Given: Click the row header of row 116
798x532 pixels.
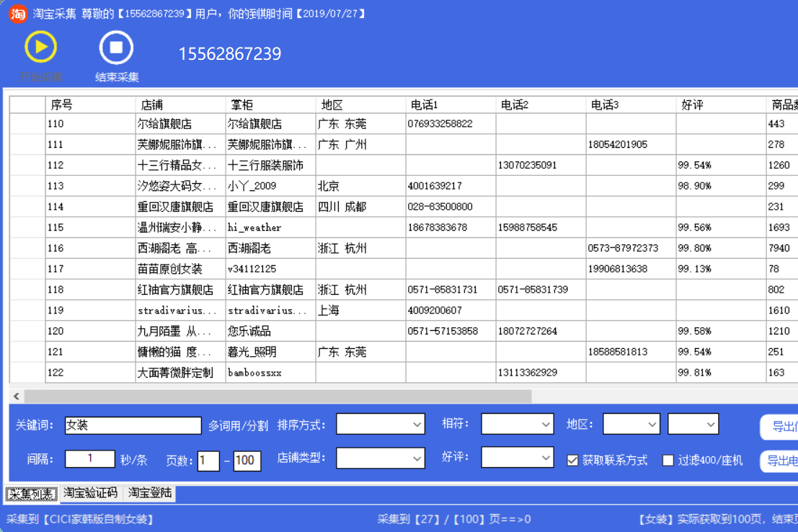Looking at the screenshot, I should pyautogui.click(x=27, y=249).
